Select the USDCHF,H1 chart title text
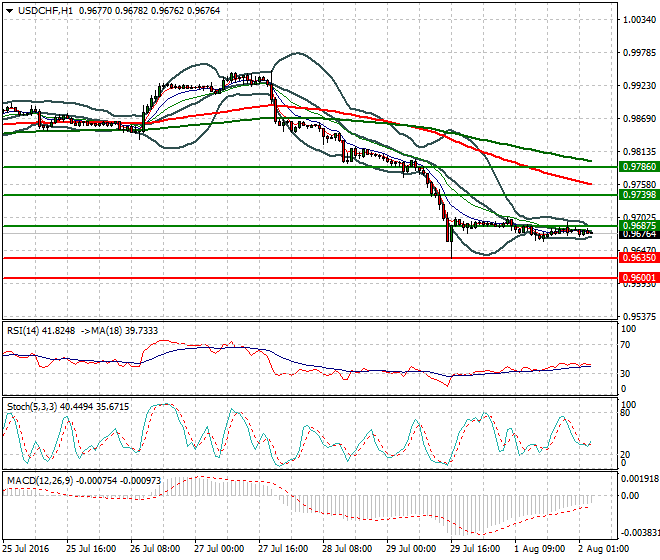Image resolution: width=660 pixels, height=560 pixels. (45, 11)
